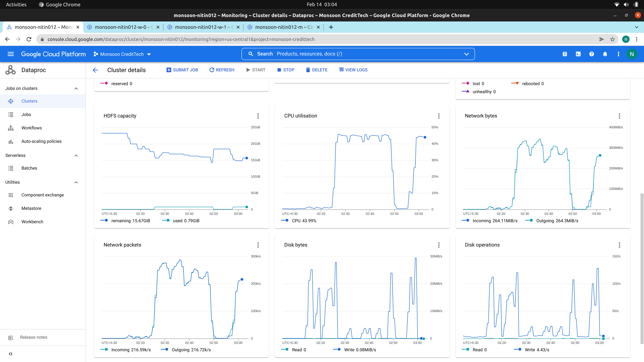Click the SUBMIT JOB button
Image resolution: width=644 pixels, height=362 pixels.
point(182,70)
